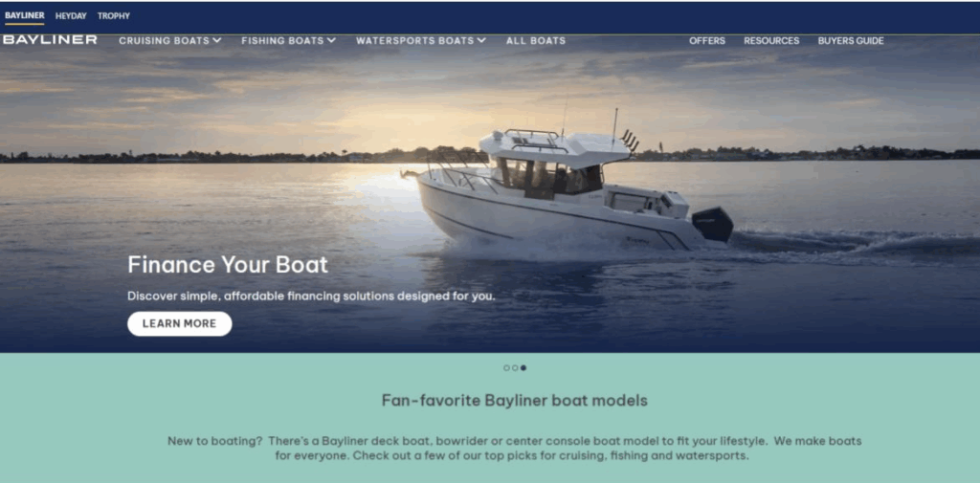Select the first carousel slide dot
980x483 pixels.
(506, 368)
